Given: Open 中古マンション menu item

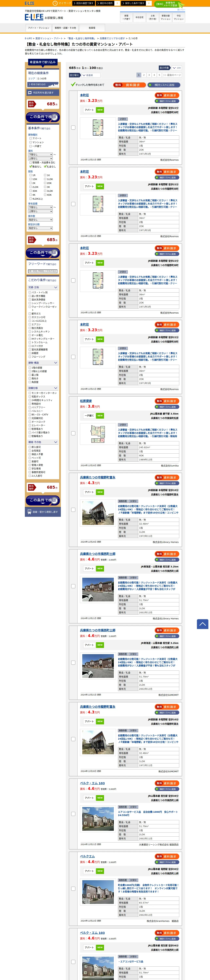Looking at the screenshot, I should (x=179, y=17).
